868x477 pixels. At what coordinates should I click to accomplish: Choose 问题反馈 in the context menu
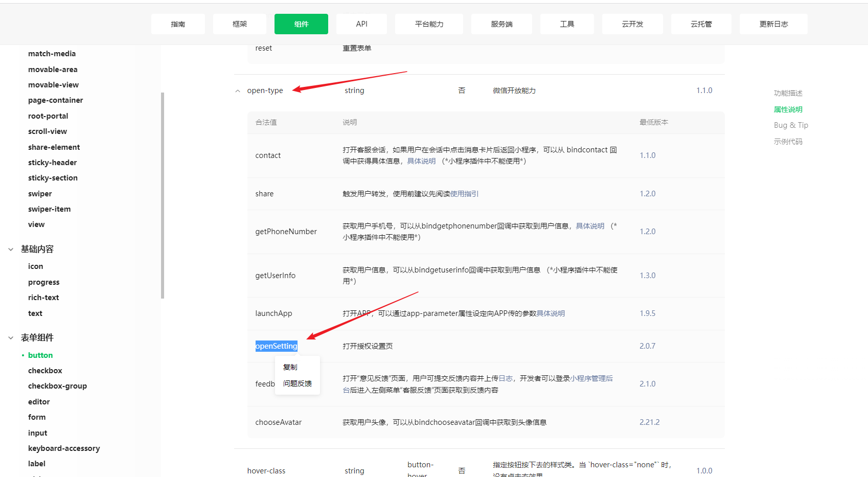click(x=298, y=383)
